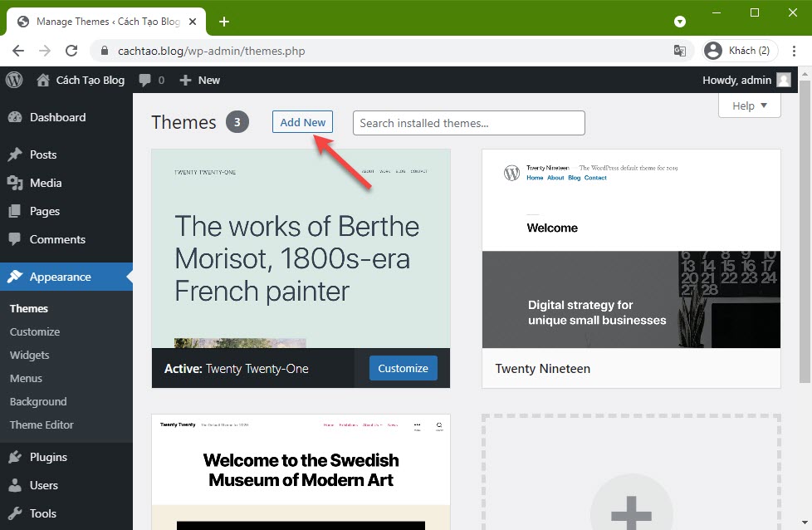Open the WordPress logo menu
The image size is (812, 530).
click(x=14, y=80)
